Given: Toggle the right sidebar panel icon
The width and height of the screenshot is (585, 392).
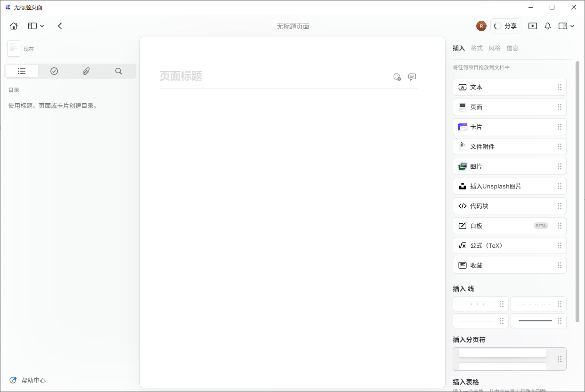Looking at the screenshot, I should point(563,26).
